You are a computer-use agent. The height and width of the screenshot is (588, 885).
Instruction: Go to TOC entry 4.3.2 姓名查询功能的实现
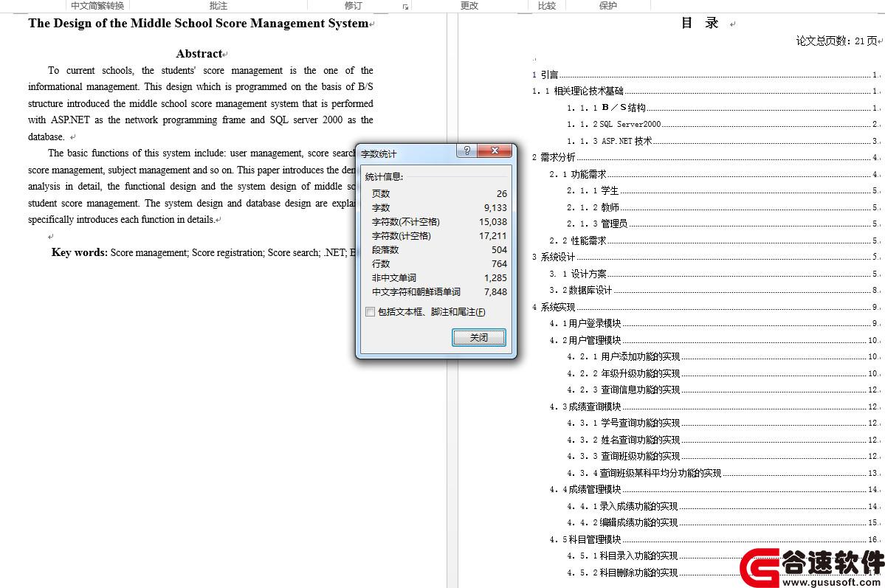tap(723, 440)
